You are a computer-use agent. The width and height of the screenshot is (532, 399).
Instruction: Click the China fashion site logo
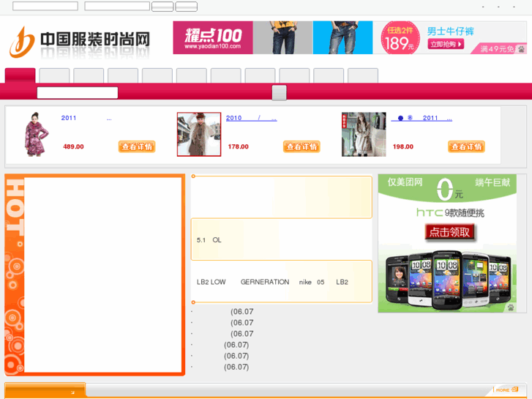tap(80, 42)
